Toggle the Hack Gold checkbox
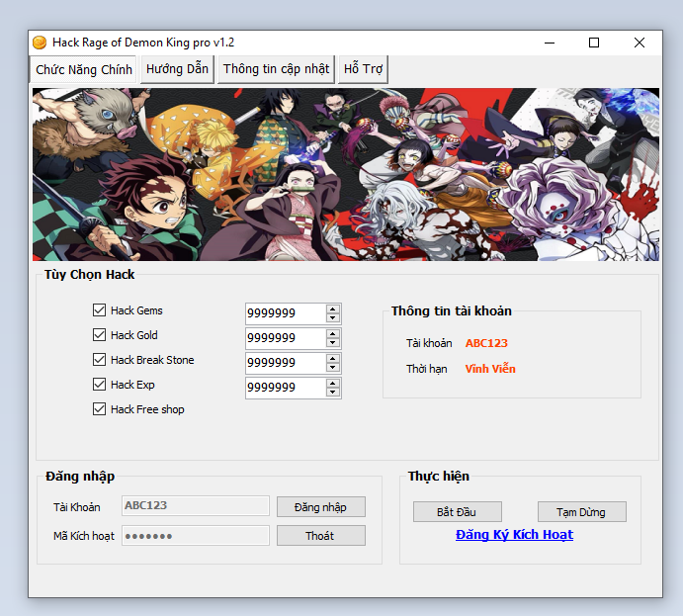This screenshot has height=616, width=683. 99,335
